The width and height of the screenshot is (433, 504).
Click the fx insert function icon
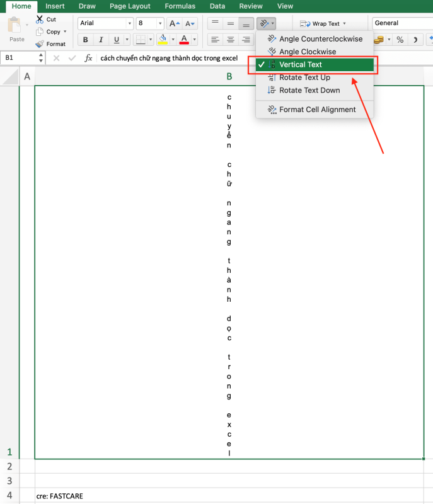coord(88,58)
